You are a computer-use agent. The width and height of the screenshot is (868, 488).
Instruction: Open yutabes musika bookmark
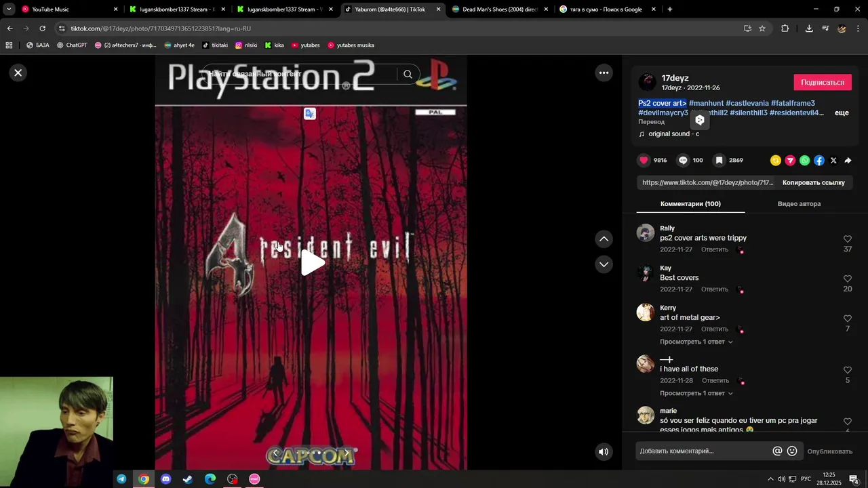click(x=351, y=45)
